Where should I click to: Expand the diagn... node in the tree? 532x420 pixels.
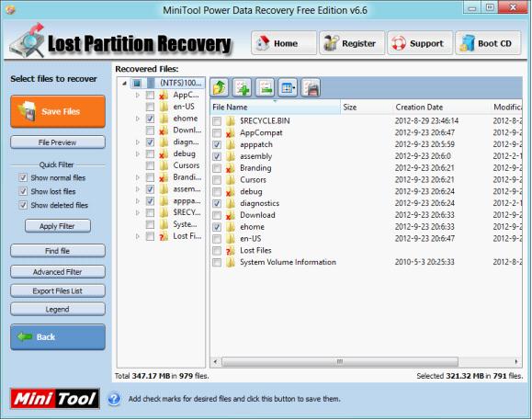[x=138, y=142]
